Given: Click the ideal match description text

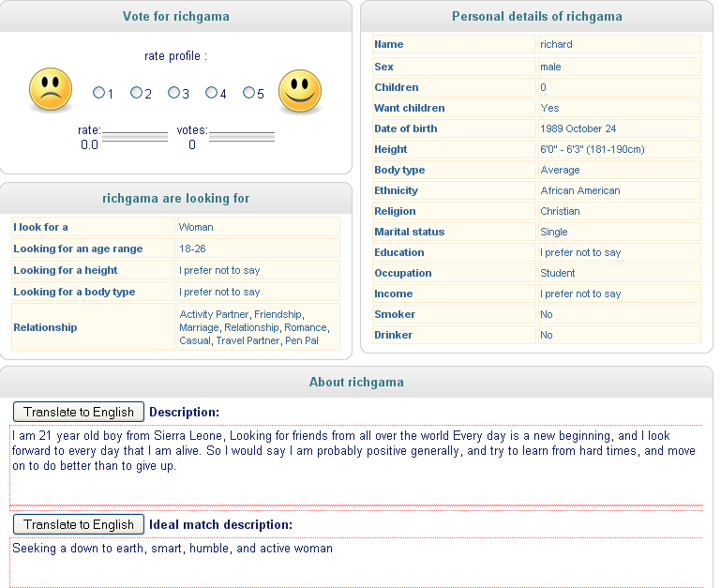Looking at the screenshot, I should coord(173,549).
